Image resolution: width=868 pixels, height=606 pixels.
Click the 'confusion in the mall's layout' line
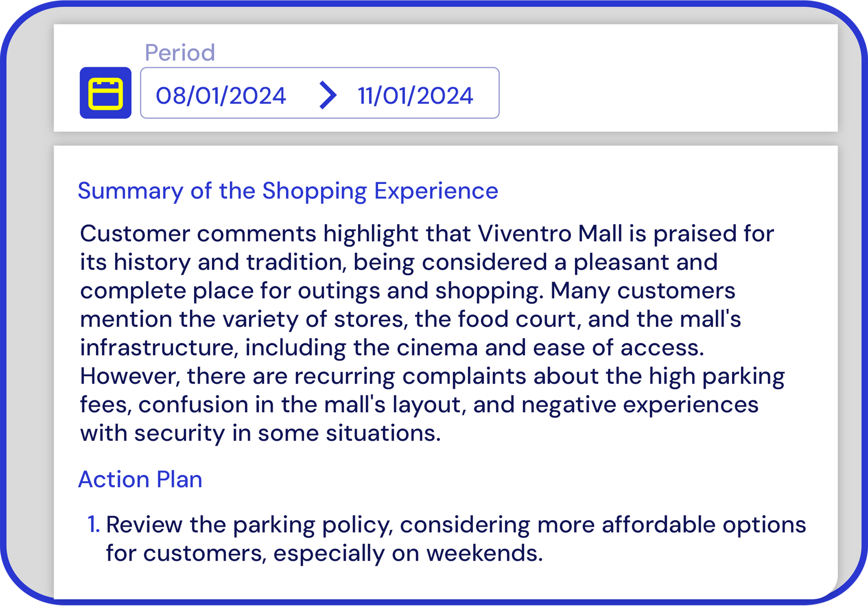click(x=419, y=405)
